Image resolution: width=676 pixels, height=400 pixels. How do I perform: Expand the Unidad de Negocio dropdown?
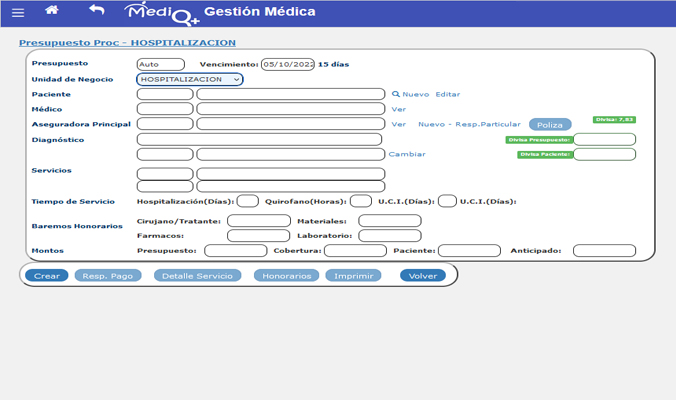(189, 79)
